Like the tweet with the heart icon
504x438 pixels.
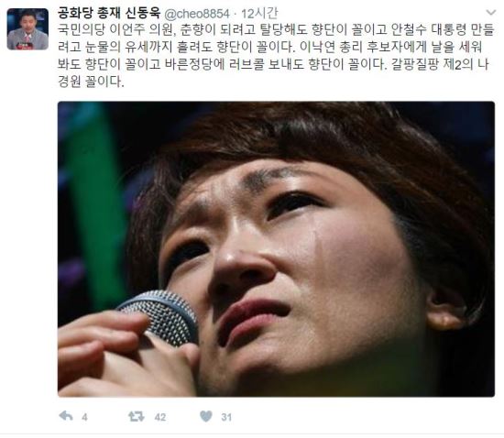coord(206,416)
